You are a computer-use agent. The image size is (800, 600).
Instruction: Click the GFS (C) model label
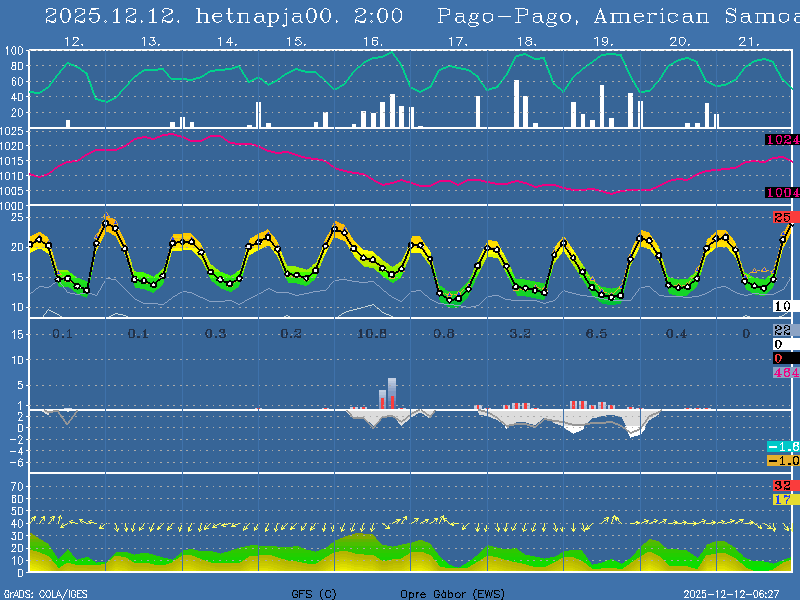click(x=314, y=594)
